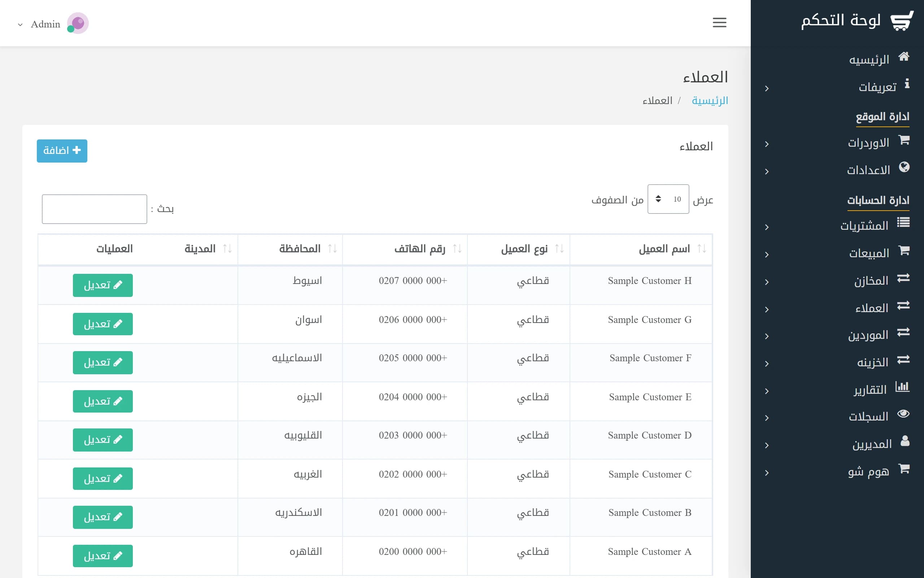The image size is (924, 578).
Task: Follow the الرئيسية breadcrumb link
Action: pyautogui.click(x=710, y=100)
